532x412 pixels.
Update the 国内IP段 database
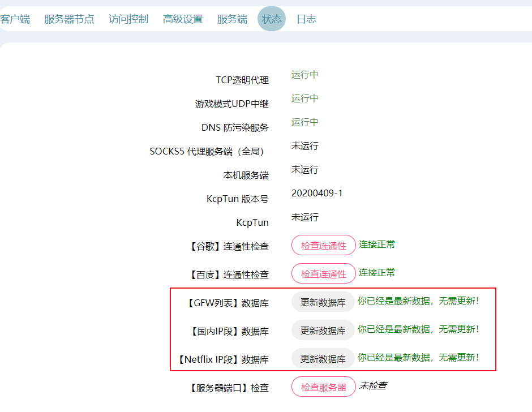pyautogui.click(x=323, y=331)
